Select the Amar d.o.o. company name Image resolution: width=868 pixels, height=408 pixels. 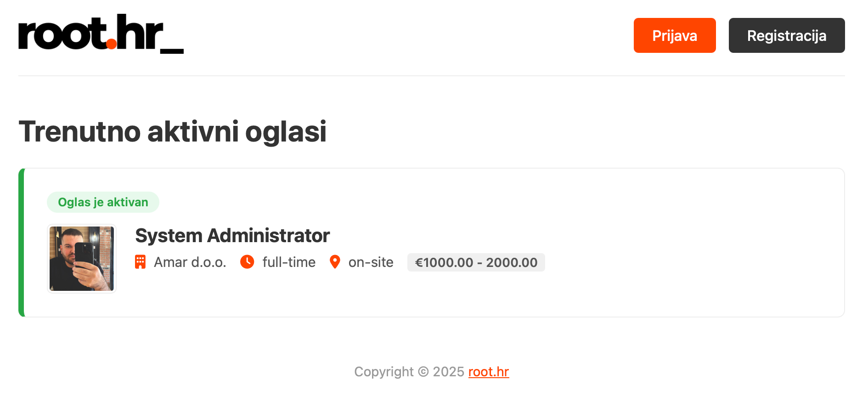190,262
